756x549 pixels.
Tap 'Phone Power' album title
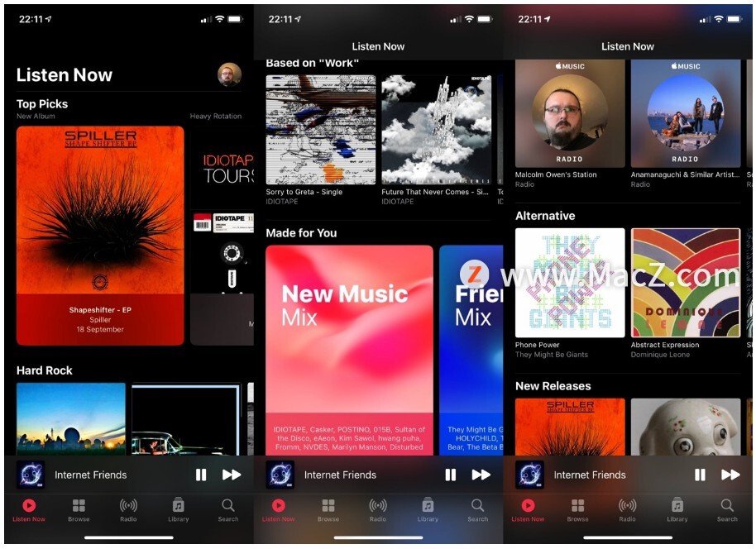coord(537,345)
